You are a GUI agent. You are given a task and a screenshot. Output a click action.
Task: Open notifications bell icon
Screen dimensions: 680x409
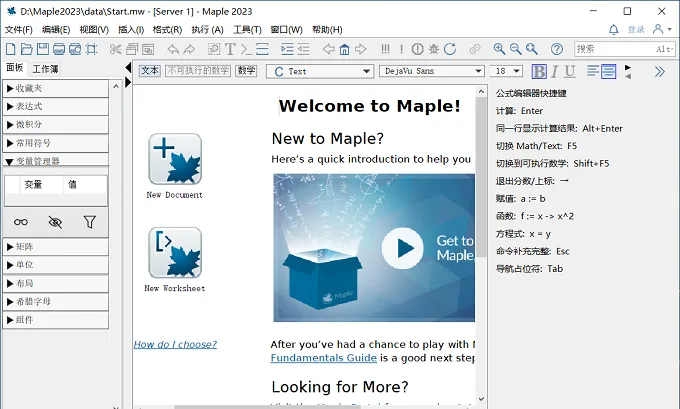(614, 29)
